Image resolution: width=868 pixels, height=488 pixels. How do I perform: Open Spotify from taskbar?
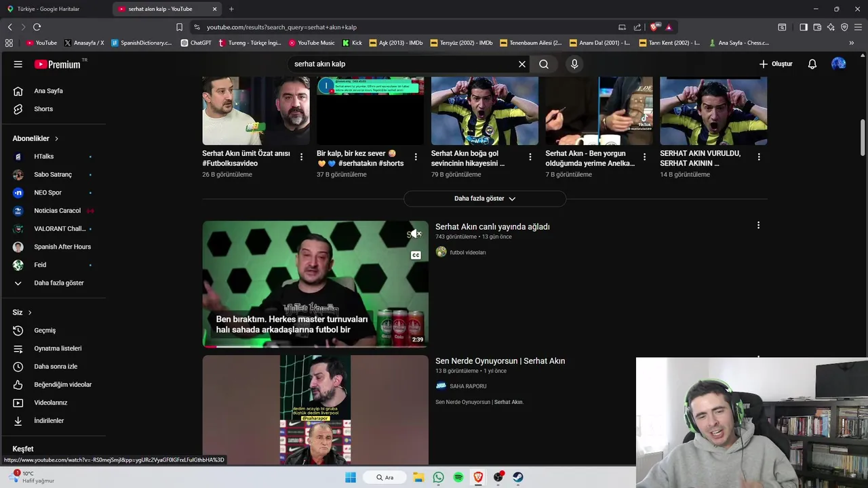coord(458,477)
